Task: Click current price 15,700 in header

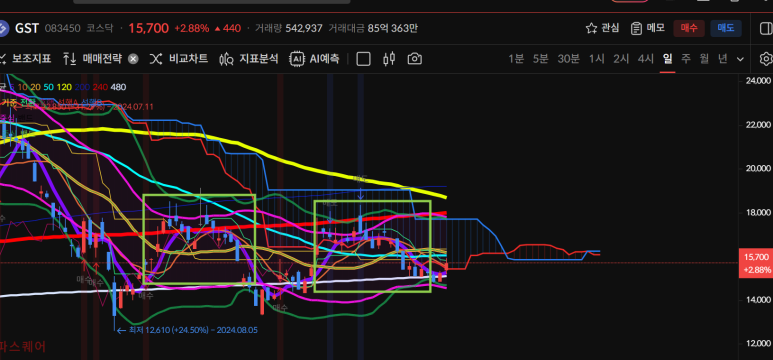Action: [148, 28]
